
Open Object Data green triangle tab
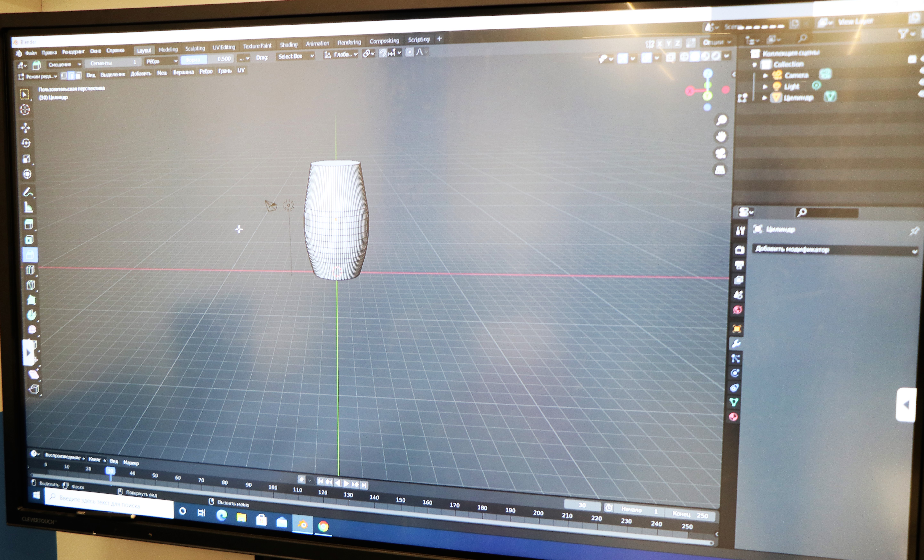point(734,402)
